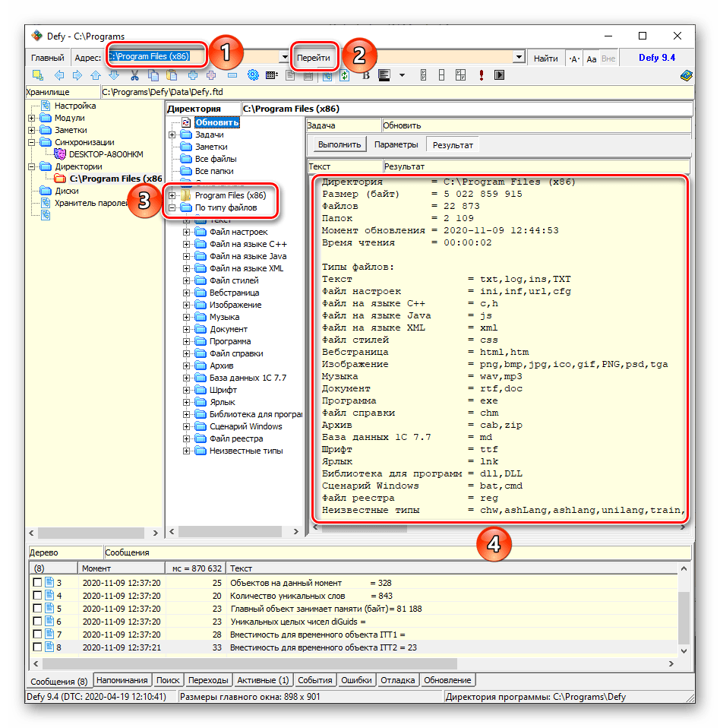Click the Найти search button
Image resolution: width=720 pixels, height=728 pixels.
click(545, 59)
